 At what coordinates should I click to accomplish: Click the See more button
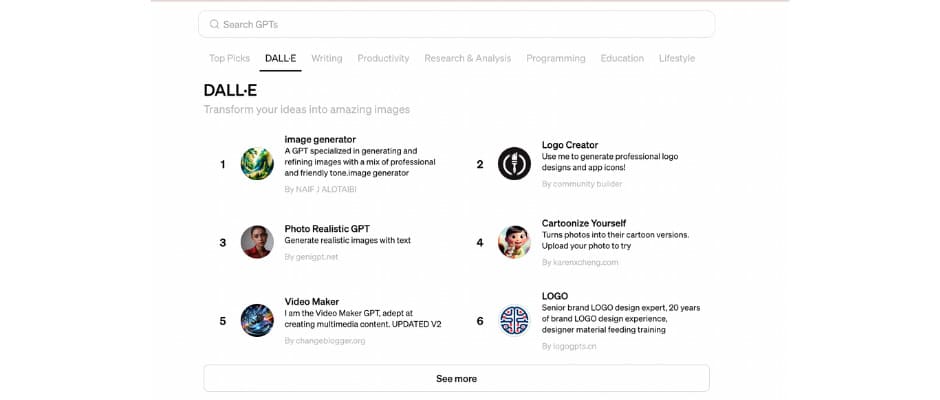pos(456,378)
